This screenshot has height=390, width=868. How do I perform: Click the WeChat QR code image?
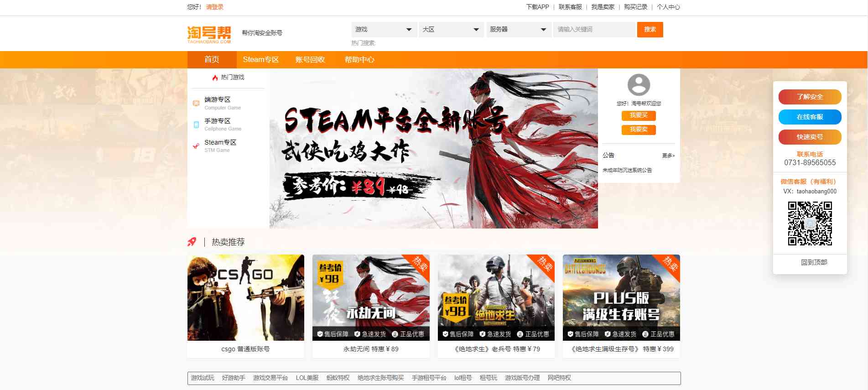810,224
